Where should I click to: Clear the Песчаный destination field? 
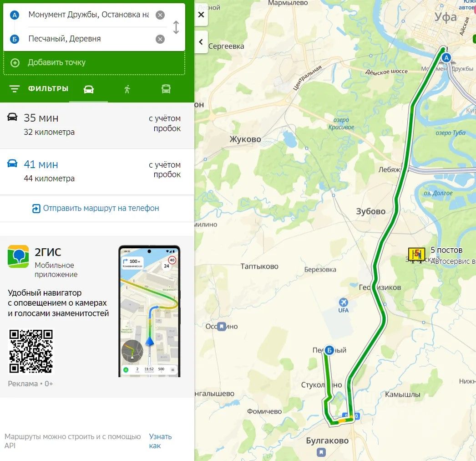pyautogui.click(x=160, y=39)
